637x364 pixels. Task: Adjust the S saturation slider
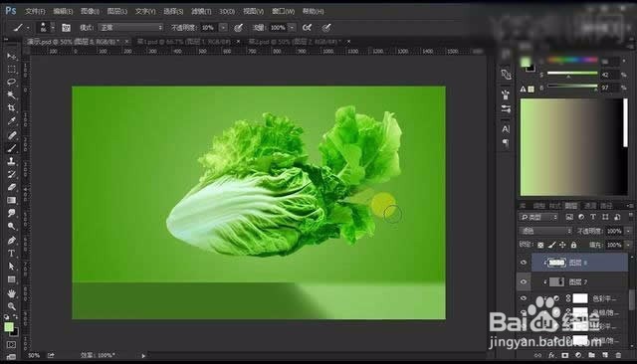click(x=572, y=74)
